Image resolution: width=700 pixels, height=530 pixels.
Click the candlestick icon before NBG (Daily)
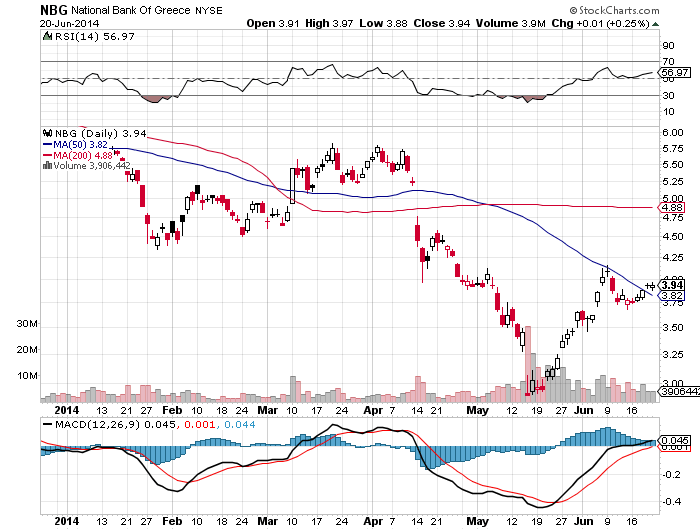47,133
